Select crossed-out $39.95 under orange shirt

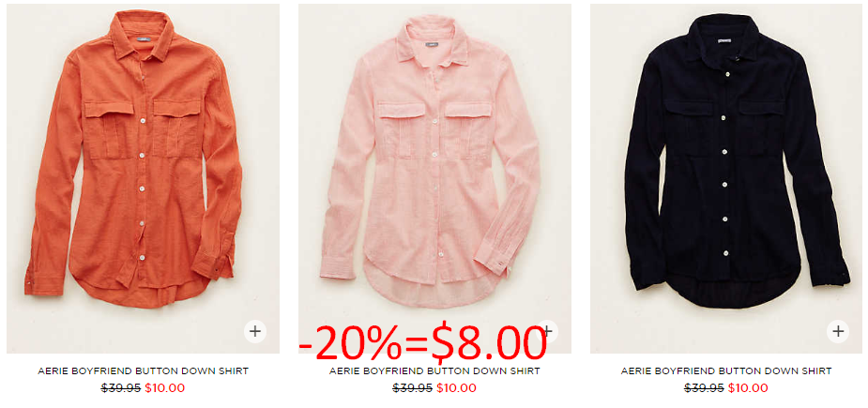pyautogui.click(x=121, y=388)
